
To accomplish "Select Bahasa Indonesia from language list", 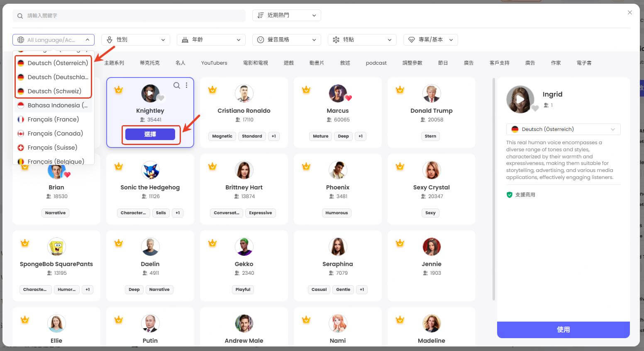I will (53, 105).
